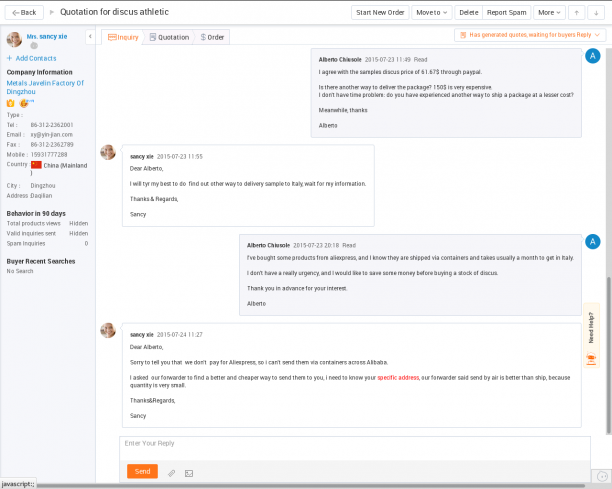
Task: Open the Move to dropdown
Action: point(432,12)
